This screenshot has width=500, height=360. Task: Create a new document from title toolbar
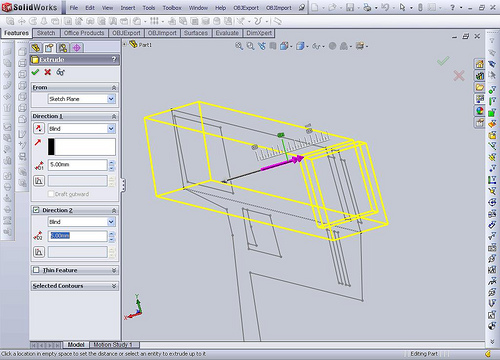[315, 7]
